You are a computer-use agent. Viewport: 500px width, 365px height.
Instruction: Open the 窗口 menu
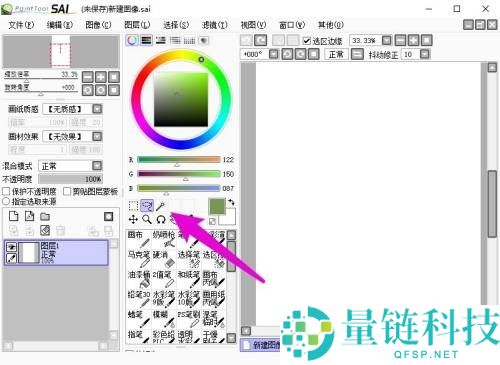[292, 25]
